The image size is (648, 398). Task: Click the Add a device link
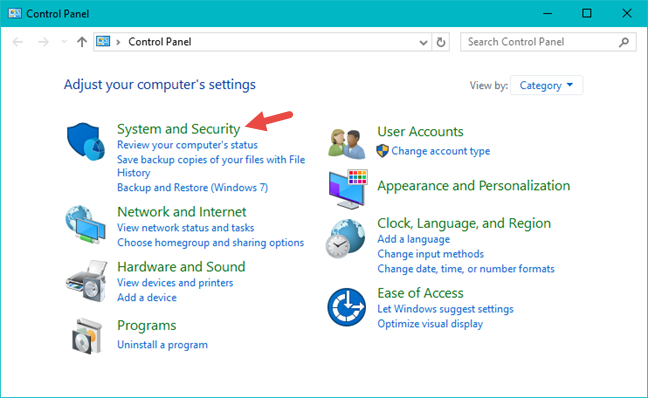[147, 298]
